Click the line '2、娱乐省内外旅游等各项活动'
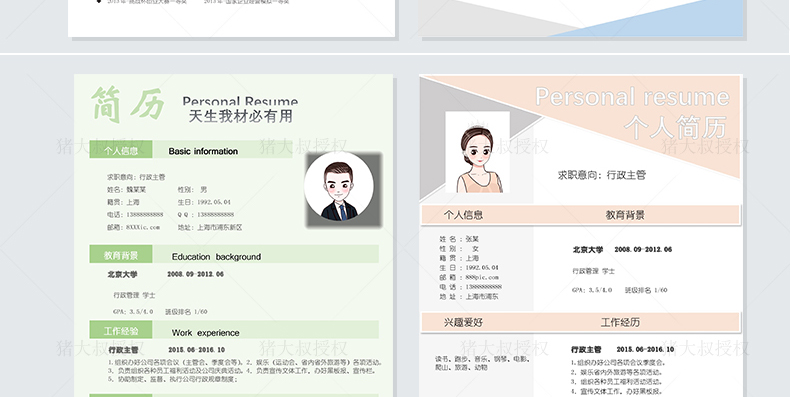790x397 pixels. pyautogui.click(x=616, y=372)
